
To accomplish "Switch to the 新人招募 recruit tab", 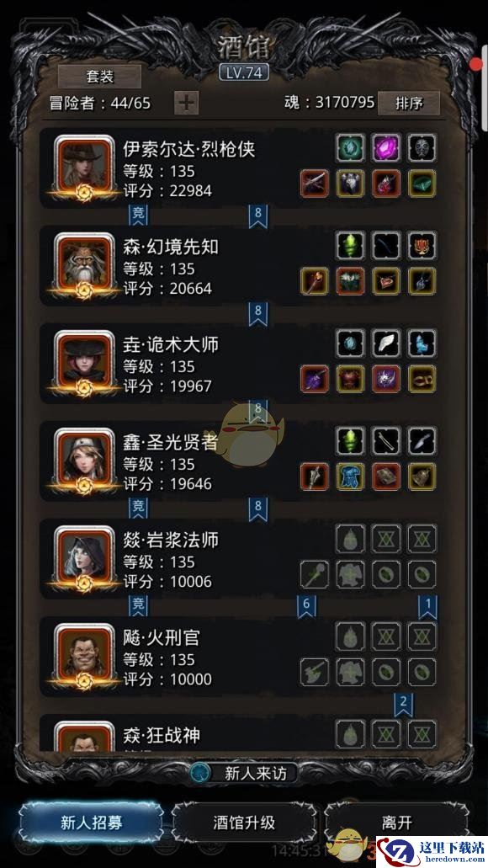I will pos(92,822).
